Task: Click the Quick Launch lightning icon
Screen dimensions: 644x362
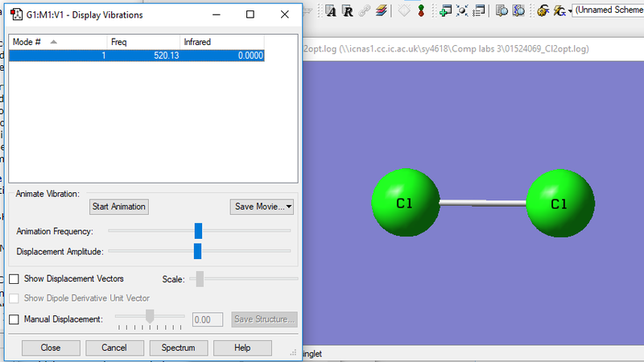Action: click(559, 10)
